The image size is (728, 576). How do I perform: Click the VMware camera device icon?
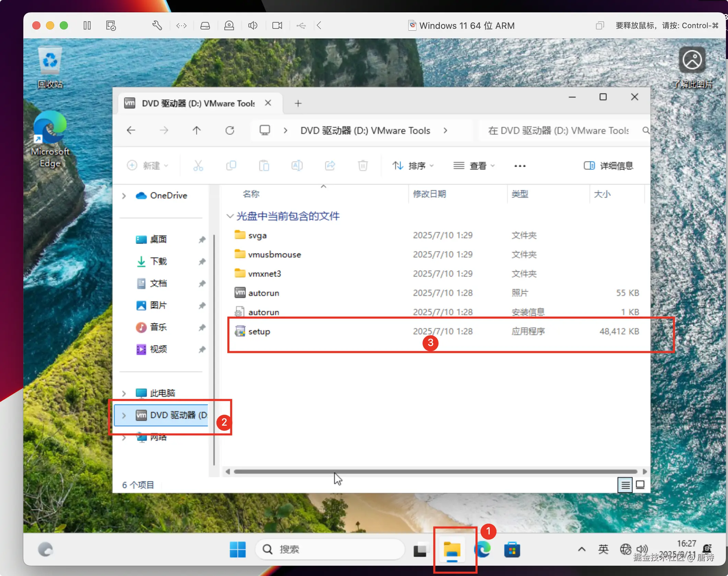(x=277, y=25)
